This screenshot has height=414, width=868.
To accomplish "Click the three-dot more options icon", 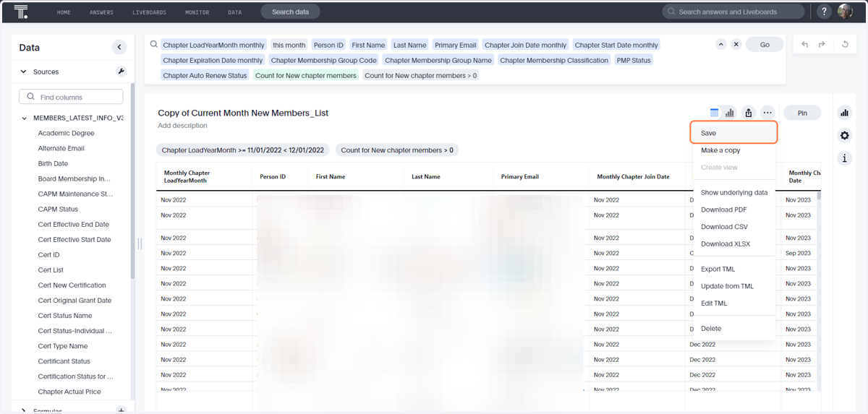I will (x=767, y=113).
